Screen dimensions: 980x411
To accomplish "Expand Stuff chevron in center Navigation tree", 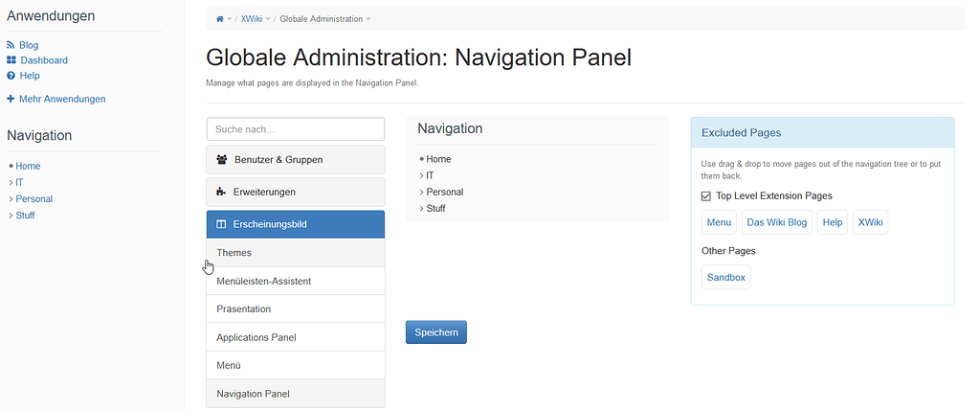I will (x=421, y=208).
